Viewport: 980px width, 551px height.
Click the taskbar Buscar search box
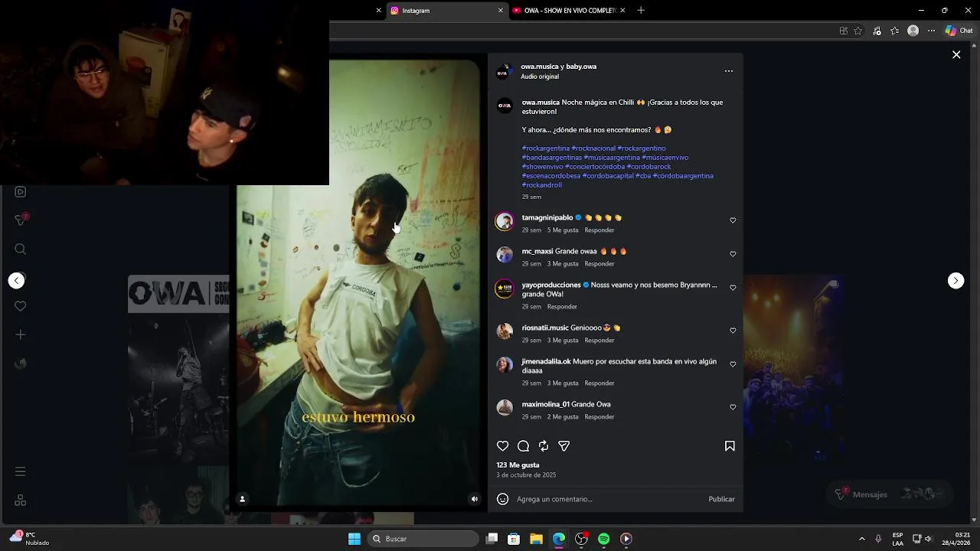pos(425,539)
